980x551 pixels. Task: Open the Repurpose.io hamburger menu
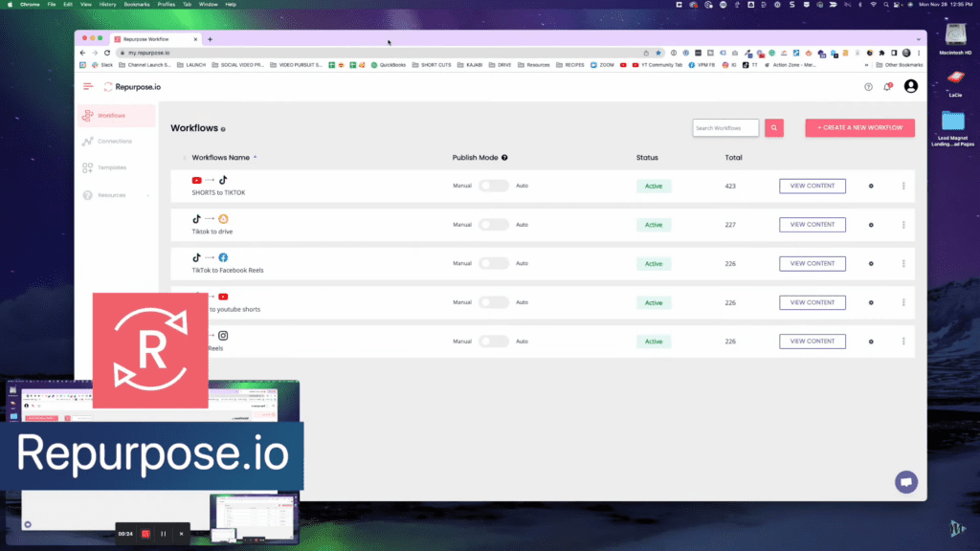click(x=87, y=86)
